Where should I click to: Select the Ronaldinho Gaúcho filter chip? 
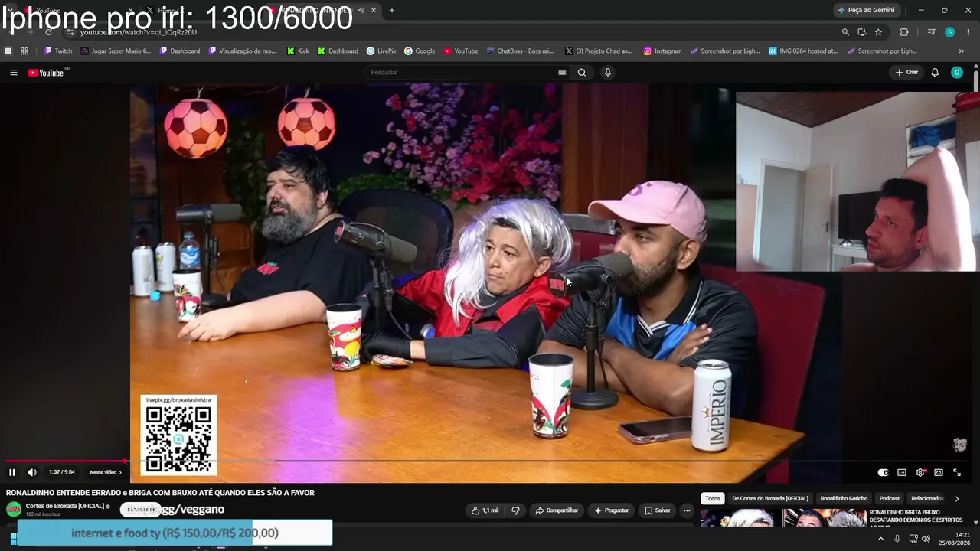tap(844, 499)
